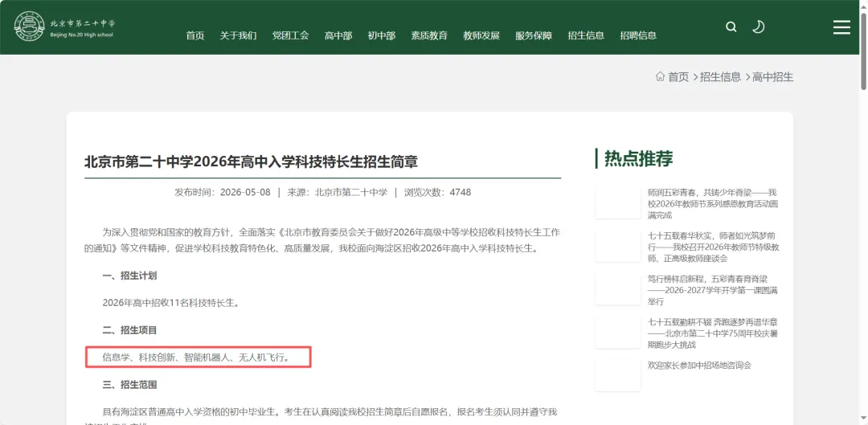Click thumbnail beside 七十五载勤耕不辍 article
This screenshot has width=868, height=425.
(618, 333)
